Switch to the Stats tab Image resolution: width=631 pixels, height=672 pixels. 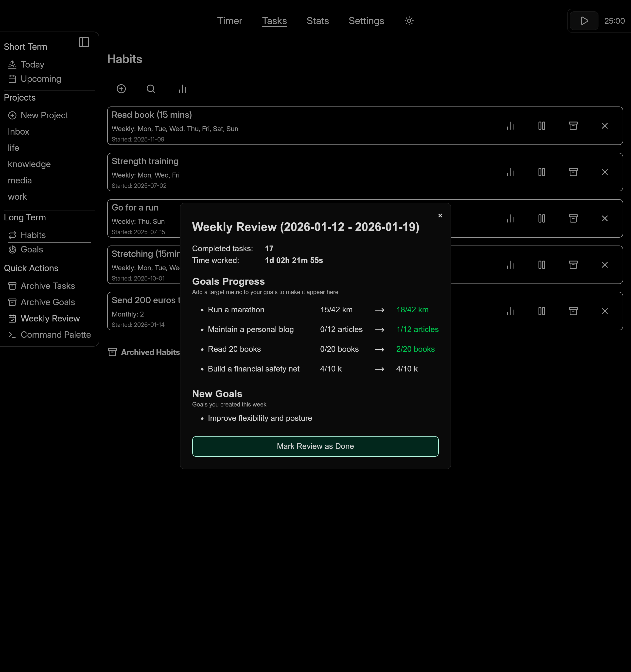[317, 21]
